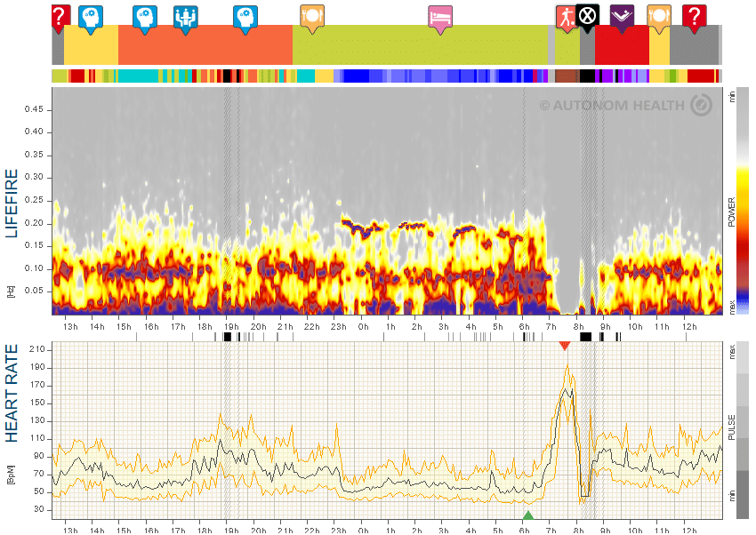The height and width of the screenshot is (535, 756).
Task: Open the purple lounge relaxation marker
Action: point(622,19)
